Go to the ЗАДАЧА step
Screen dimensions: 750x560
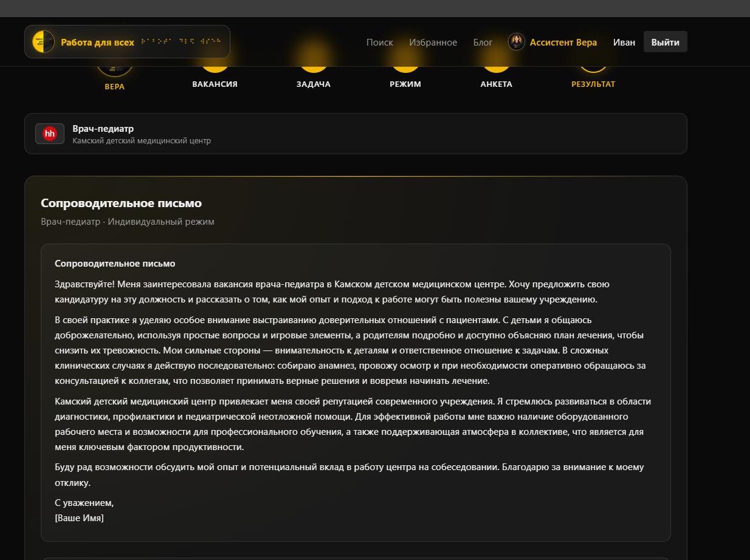[x=314, y=84]
